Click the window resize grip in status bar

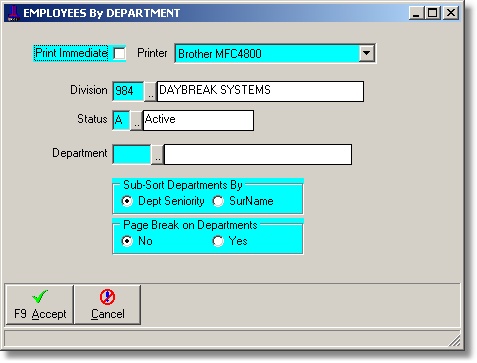[x=454, y=341]
